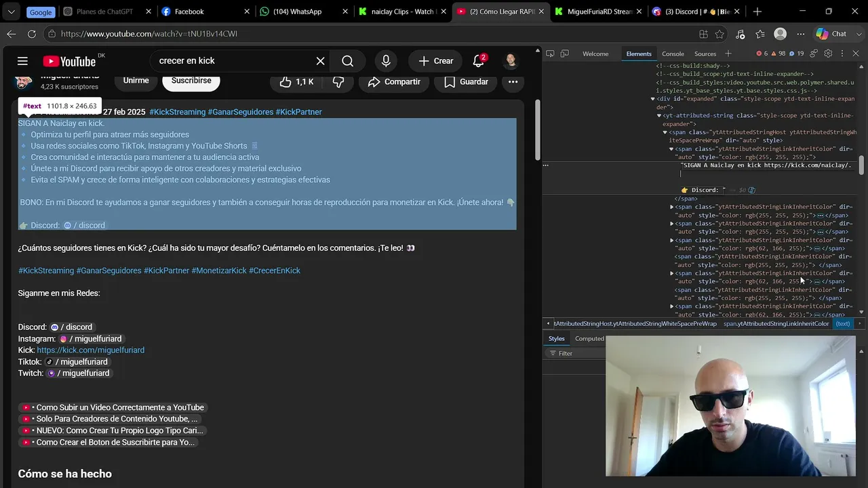Collapse the div id="expanded" node

653,99
